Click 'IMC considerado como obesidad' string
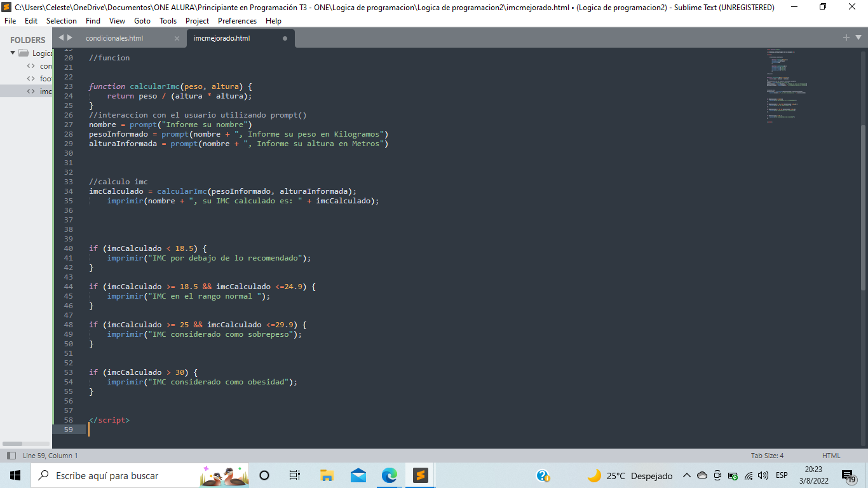 pyautogui.click(x=219, y=382)
